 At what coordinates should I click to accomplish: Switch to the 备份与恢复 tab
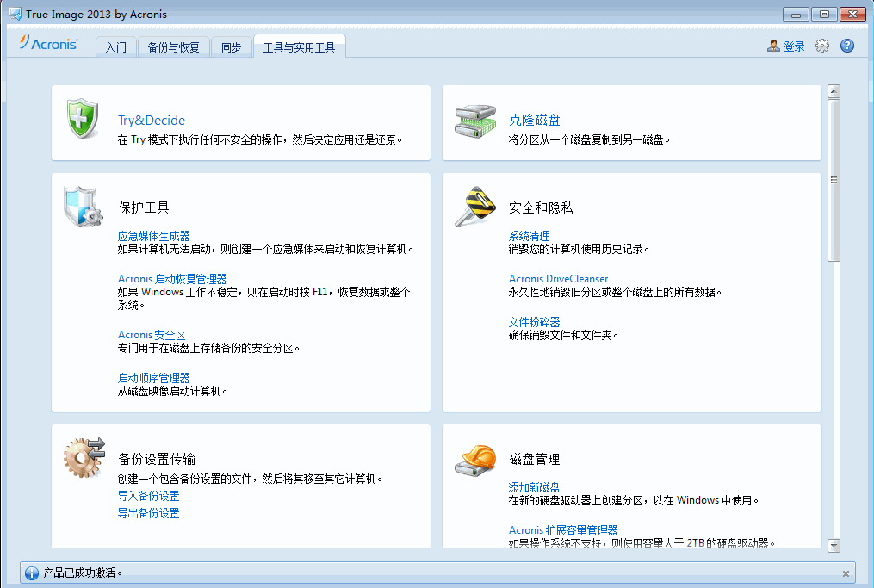(x=173, y=47)
